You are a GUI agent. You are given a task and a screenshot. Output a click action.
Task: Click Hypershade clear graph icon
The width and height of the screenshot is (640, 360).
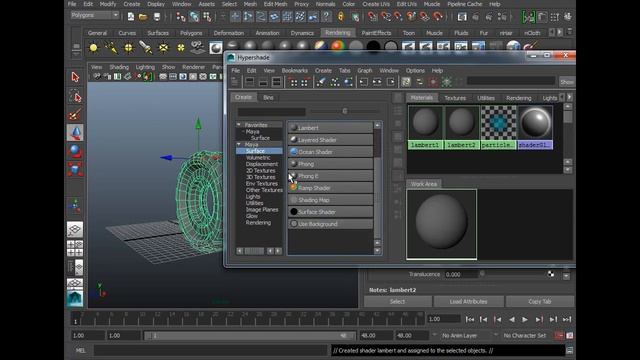321,82
